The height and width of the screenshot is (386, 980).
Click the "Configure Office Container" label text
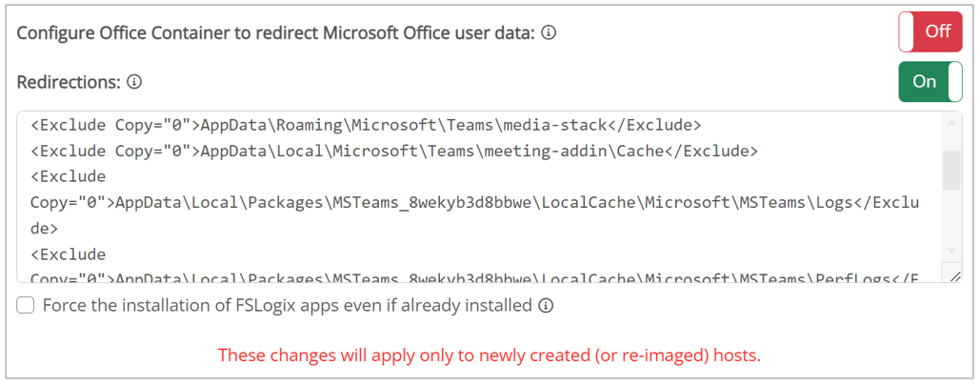click(275, 33)
